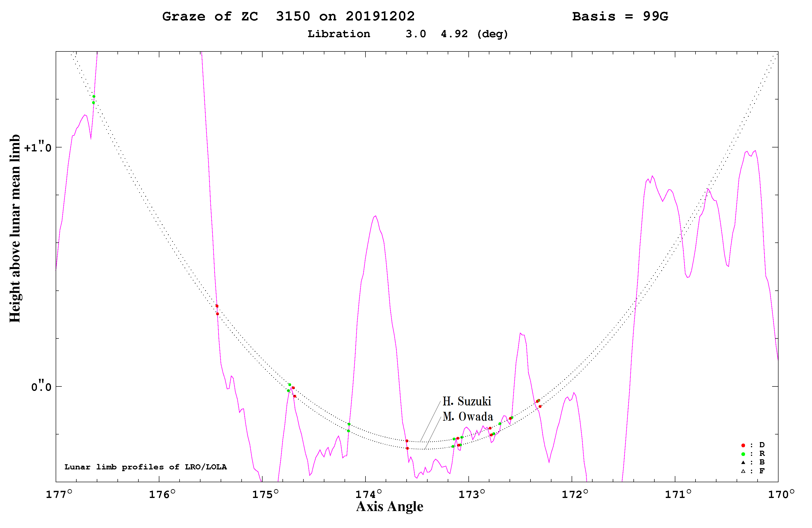Click the red D legend marker
The image size is (812, 528).
click(x=743, y=446)
